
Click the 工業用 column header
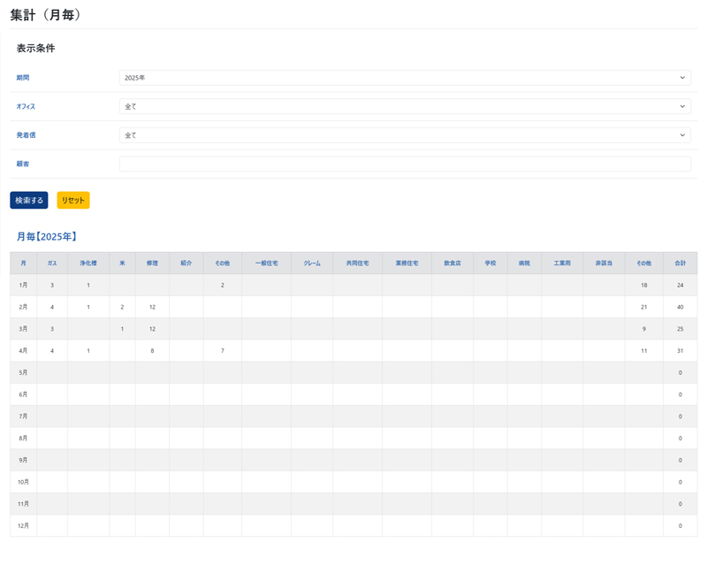click(562, 263)
